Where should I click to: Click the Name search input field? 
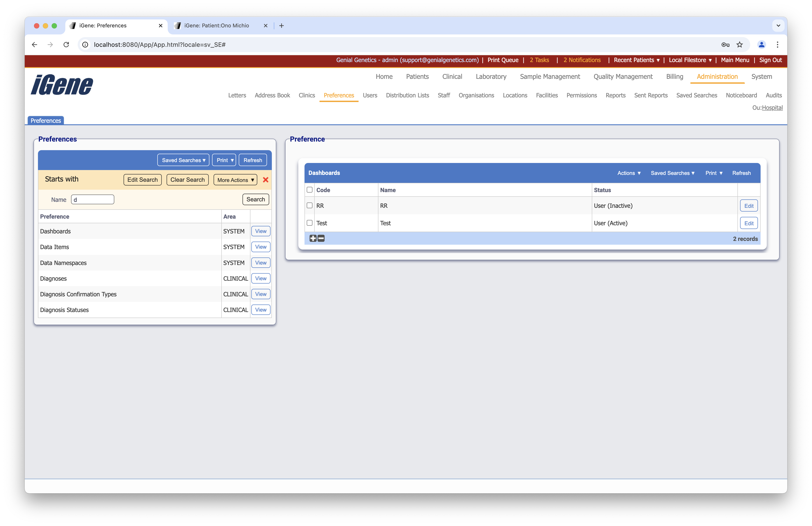click(x=92, y=199)
